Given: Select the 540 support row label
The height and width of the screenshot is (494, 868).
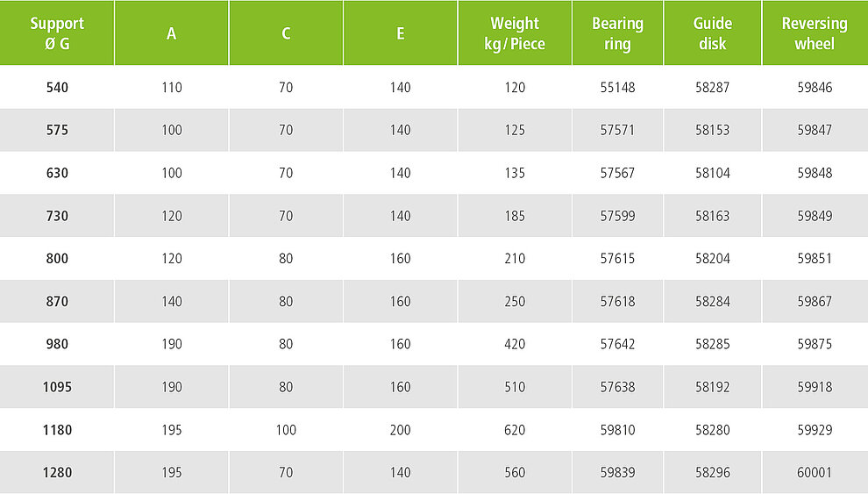Looking at the screenshot, I should tap(57, 88).
